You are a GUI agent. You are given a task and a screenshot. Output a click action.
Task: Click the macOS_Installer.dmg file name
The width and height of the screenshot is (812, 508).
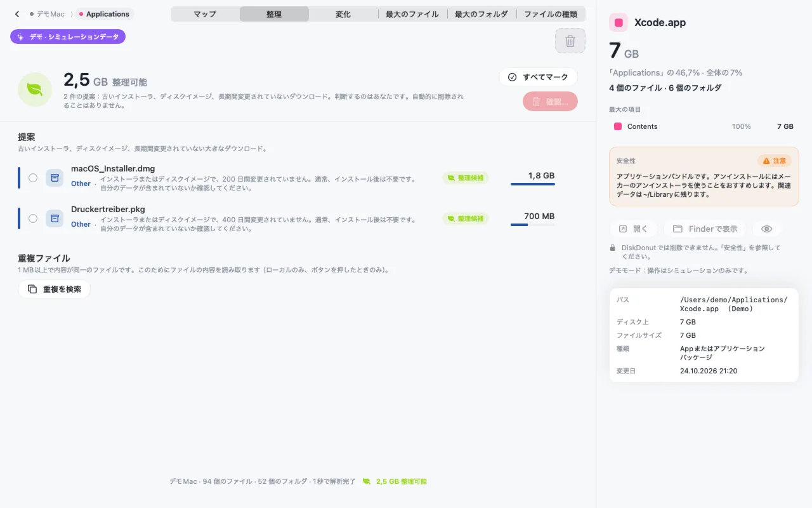[113, 168]
